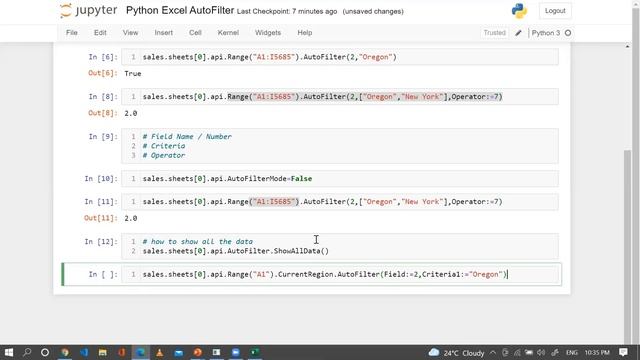The image size is (640, 360).
Task: Open the Windows Start menu
Action: point(9,352)
